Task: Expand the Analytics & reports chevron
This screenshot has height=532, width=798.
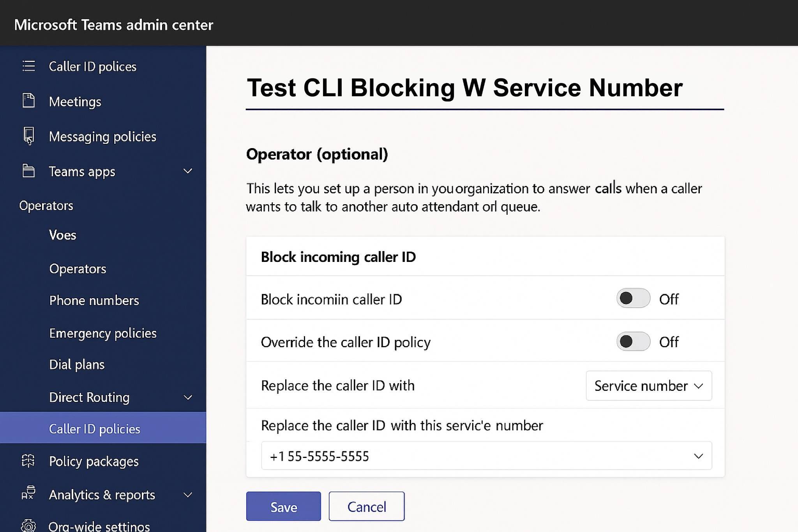Action: coord(188,494)
